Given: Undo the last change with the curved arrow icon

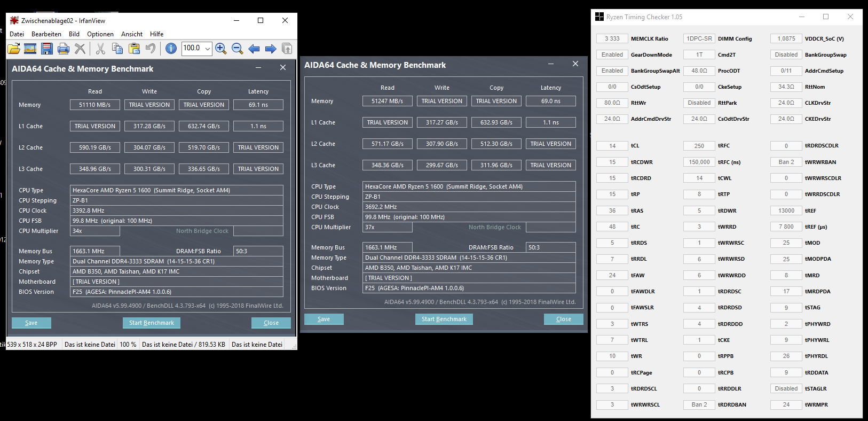Looking at the screenshot, I should coord(151,49).
